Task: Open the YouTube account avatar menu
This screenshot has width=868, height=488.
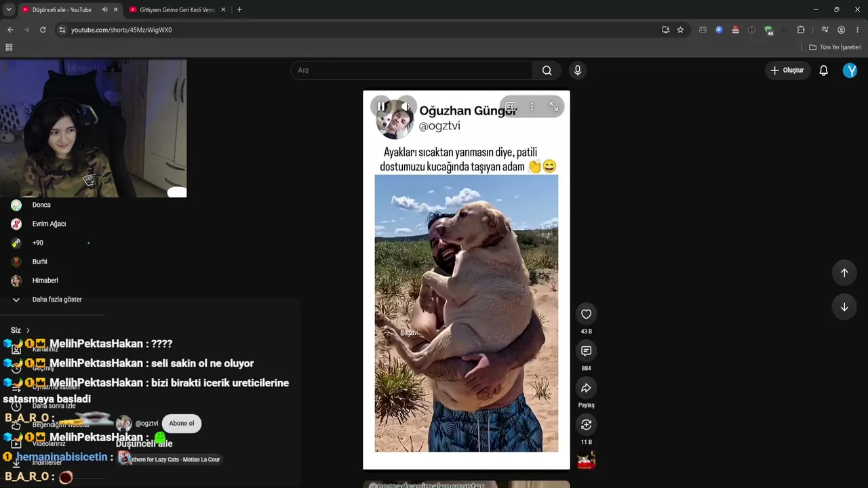Action: (x=850, y=70)
